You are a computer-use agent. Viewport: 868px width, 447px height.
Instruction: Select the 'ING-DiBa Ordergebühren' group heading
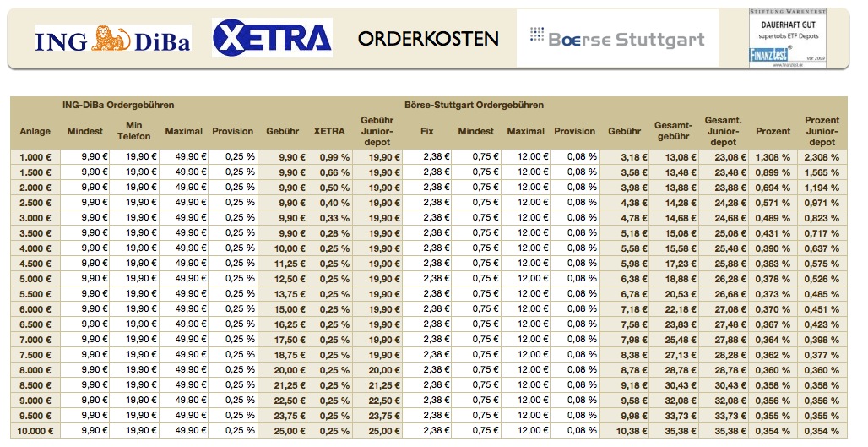(x=118, y=105)
